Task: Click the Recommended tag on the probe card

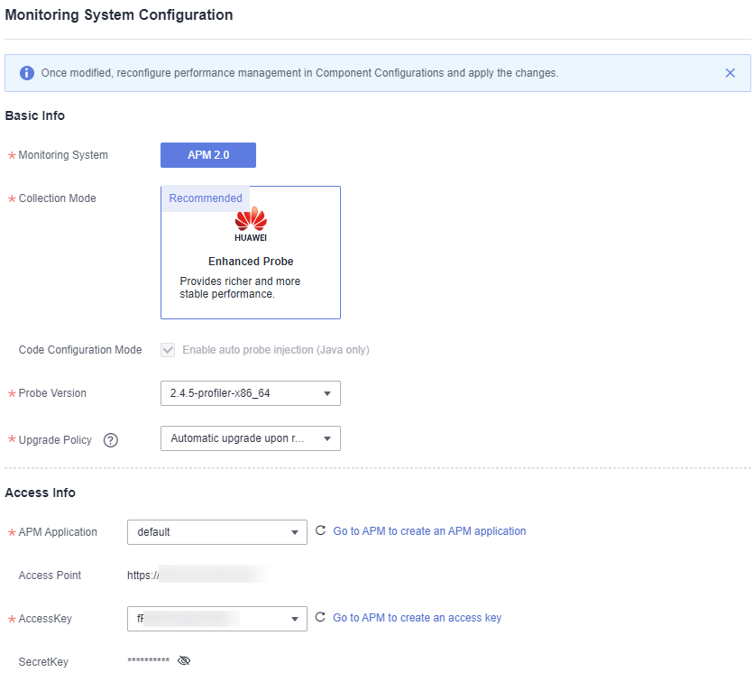Action: pyautogui.click(x=206, y=198)
